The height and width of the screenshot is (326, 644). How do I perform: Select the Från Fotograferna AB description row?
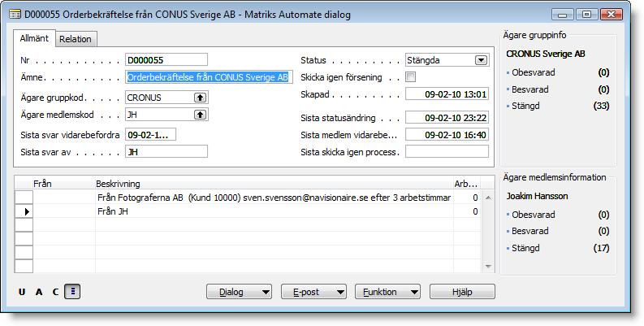[274, 198]
